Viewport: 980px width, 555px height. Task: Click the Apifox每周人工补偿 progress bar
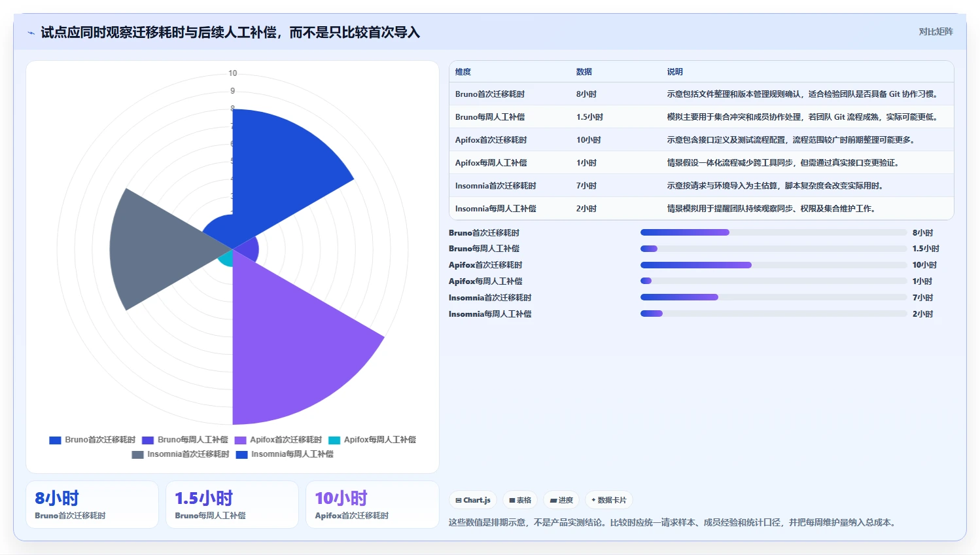click(x=773, y=281)
